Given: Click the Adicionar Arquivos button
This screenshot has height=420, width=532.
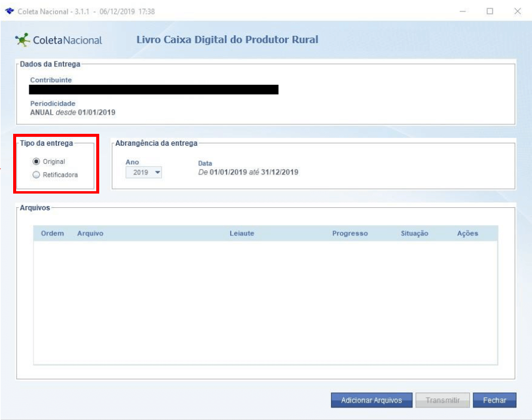Looking at the screenshot, I should [x=372, y=400].
